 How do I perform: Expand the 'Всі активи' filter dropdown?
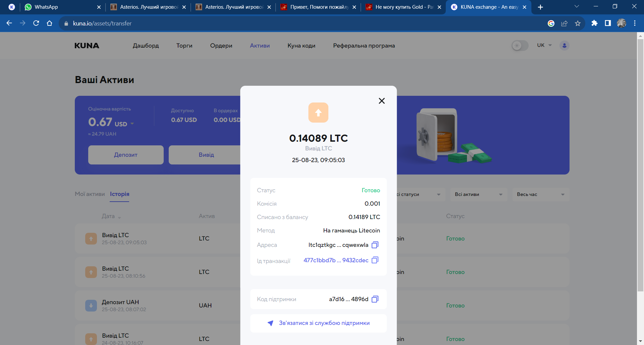pos(478,195)
